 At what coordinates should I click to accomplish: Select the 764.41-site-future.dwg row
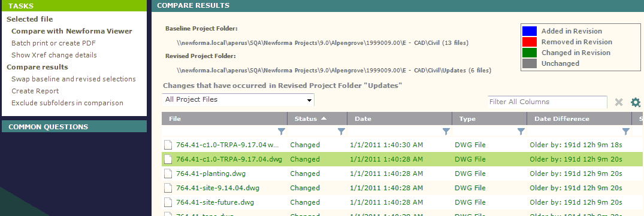click(403, 202)
